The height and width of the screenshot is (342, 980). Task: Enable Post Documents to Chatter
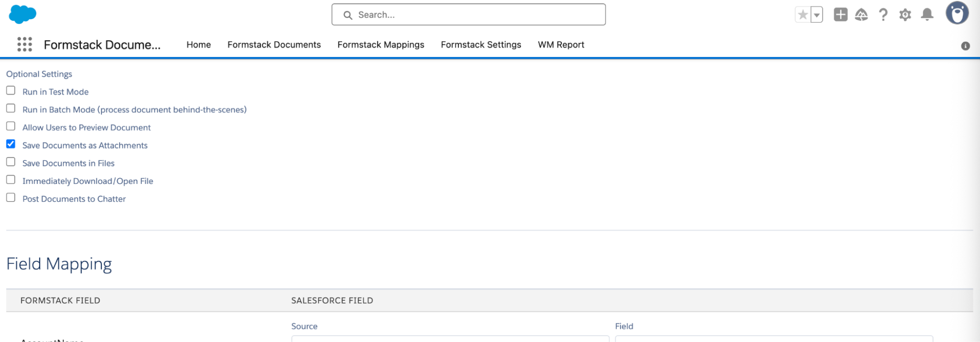(11, 198)
